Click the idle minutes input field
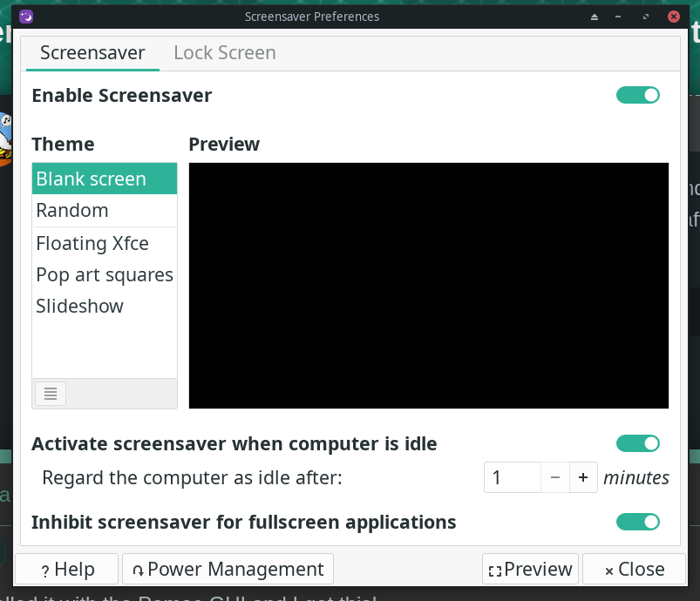The image size is (700, 601). pyautogui.click(x=513, y=477)
